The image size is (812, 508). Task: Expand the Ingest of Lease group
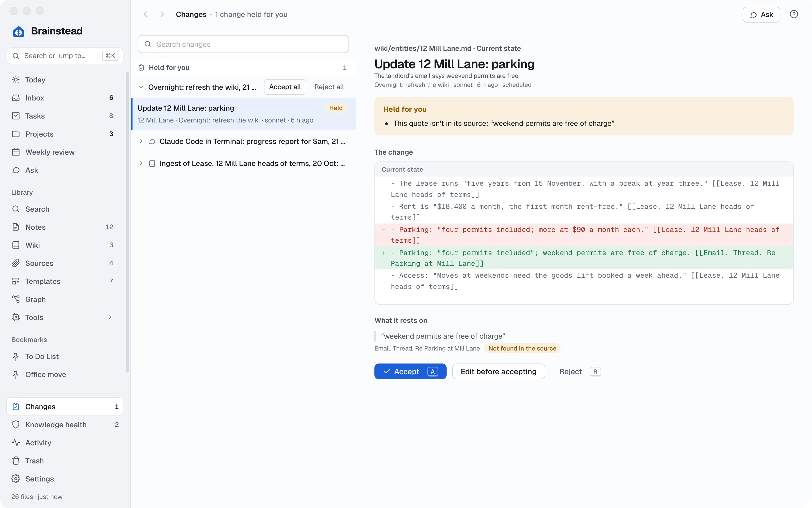(141, 163)
